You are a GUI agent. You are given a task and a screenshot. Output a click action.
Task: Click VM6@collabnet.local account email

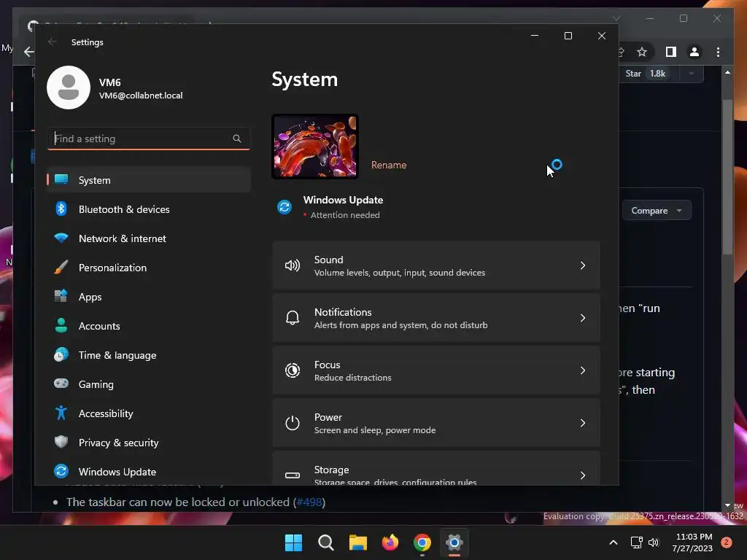[141, 96]
